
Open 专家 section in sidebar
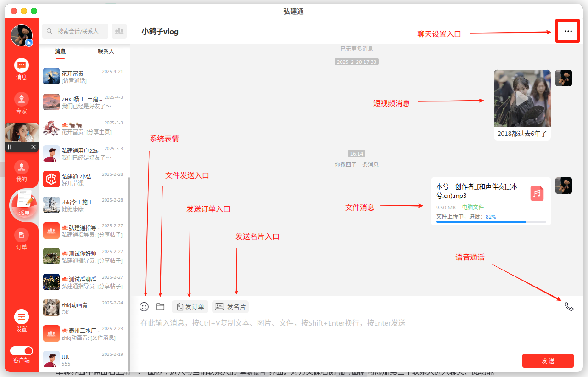[x=22, y=103]
